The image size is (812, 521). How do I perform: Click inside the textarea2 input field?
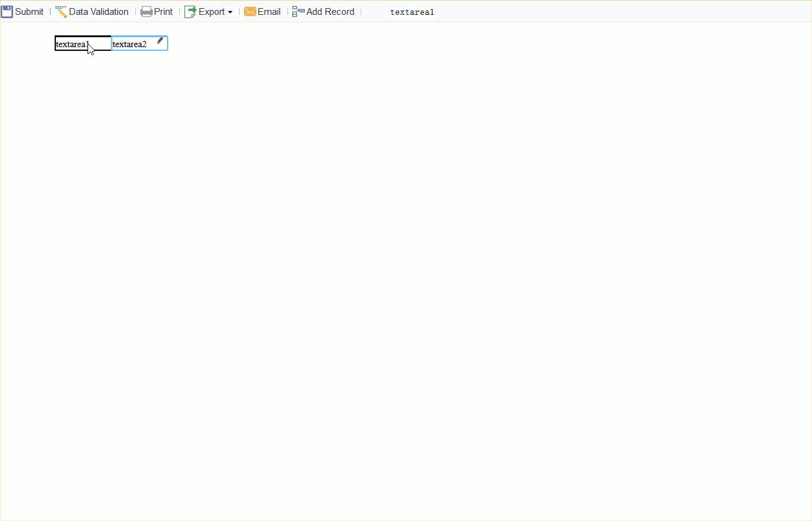click(133, 43)
